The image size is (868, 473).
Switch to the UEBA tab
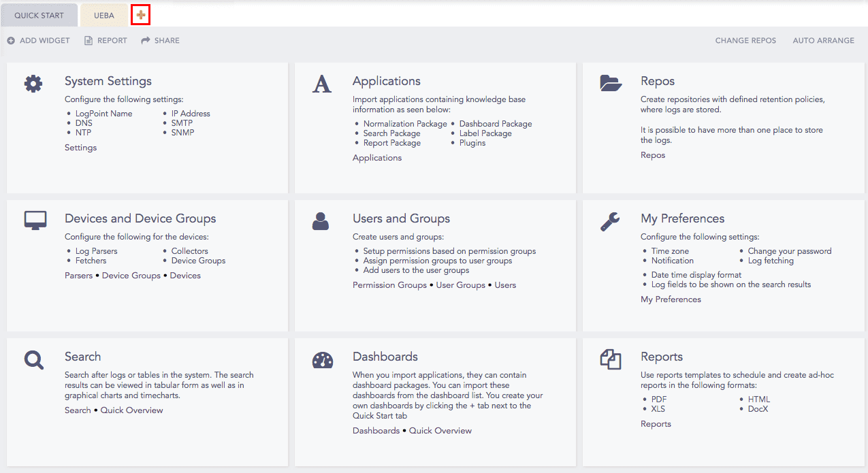pos(104,16)
